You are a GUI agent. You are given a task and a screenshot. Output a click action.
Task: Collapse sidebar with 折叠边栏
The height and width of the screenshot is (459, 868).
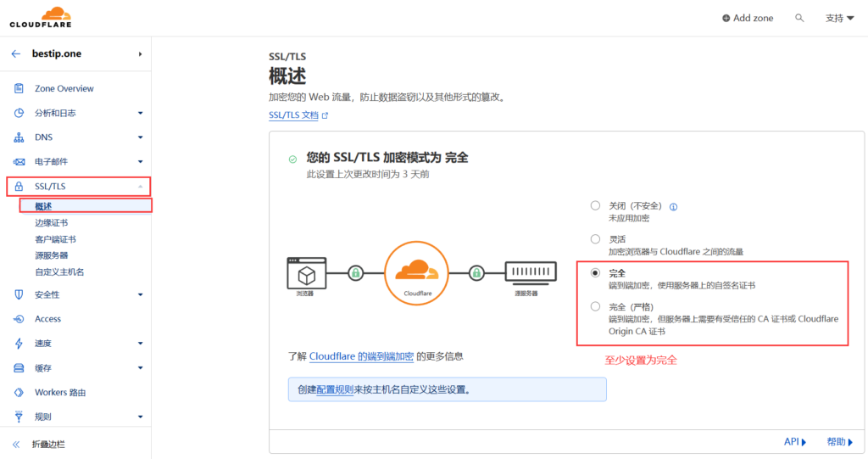coord(47,444)
